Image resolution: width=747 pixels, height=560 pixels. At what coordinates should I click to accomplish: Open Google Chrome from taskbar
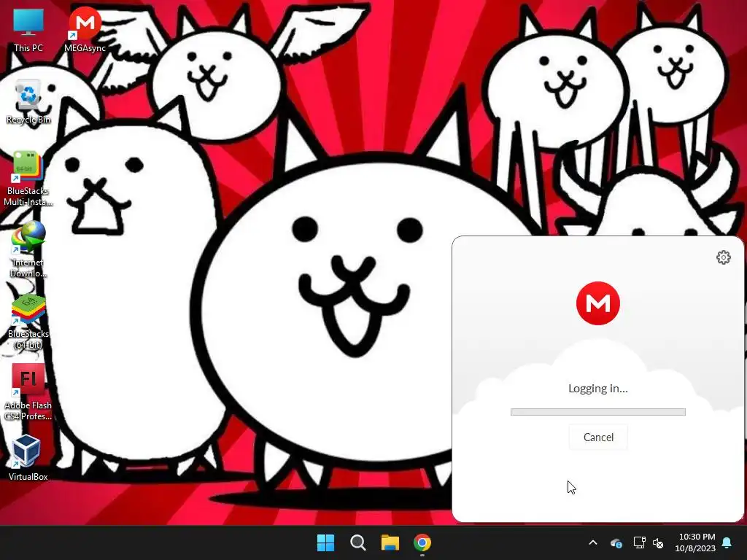click(422, 542)
